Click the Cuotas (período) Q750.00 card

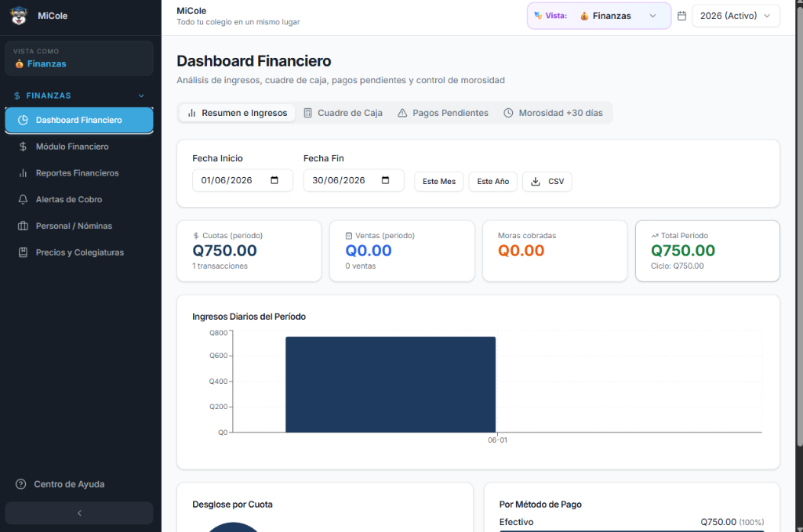coord(249,252)
